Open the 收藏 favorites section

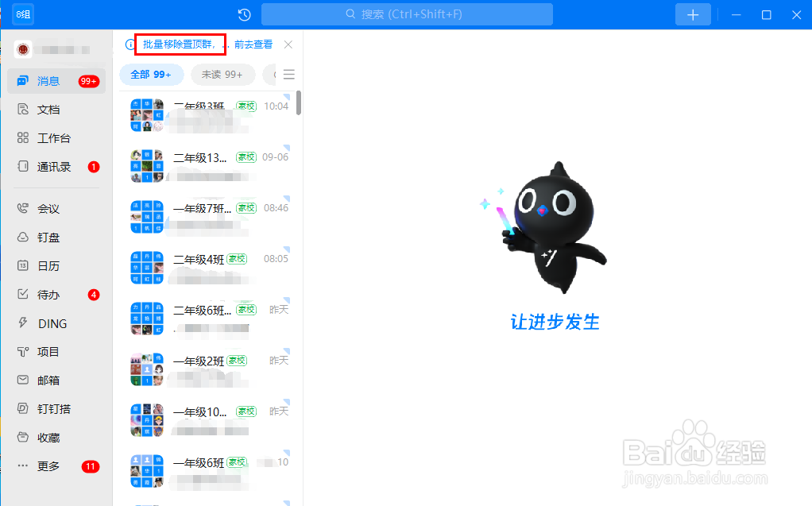point(56,438)
